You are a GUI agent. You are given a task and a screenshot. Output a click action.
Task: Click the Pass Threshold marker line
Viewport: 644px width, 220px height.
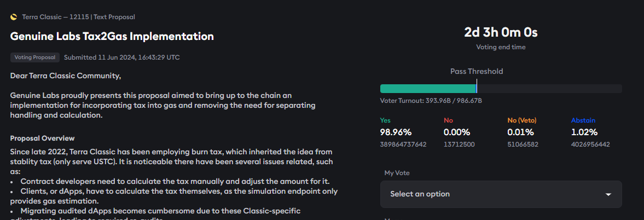(477, 86)
